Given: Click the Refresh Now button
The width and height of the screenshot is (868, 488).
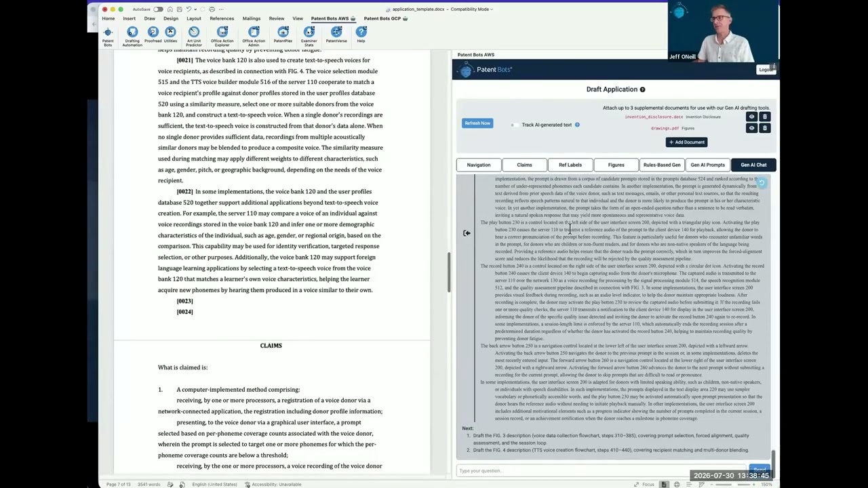Looking at the screenshot, I should coord(477,123).
